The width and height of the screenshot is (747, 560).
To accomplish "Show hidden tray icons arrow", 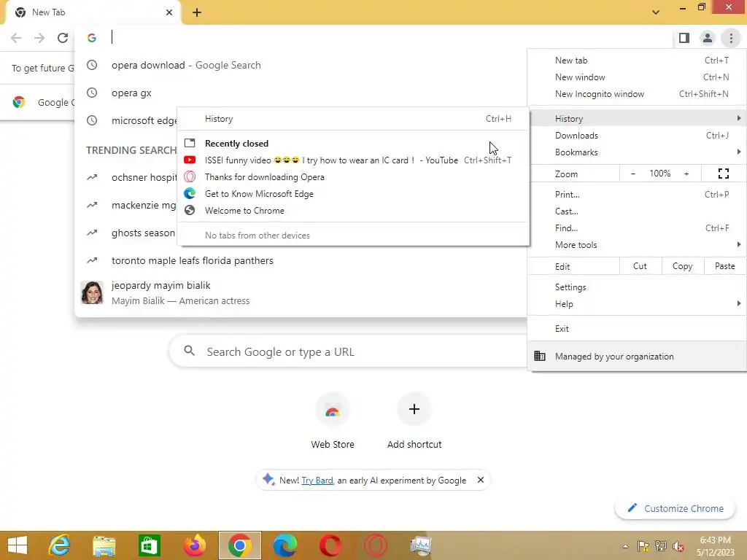I will click(625, 546).
